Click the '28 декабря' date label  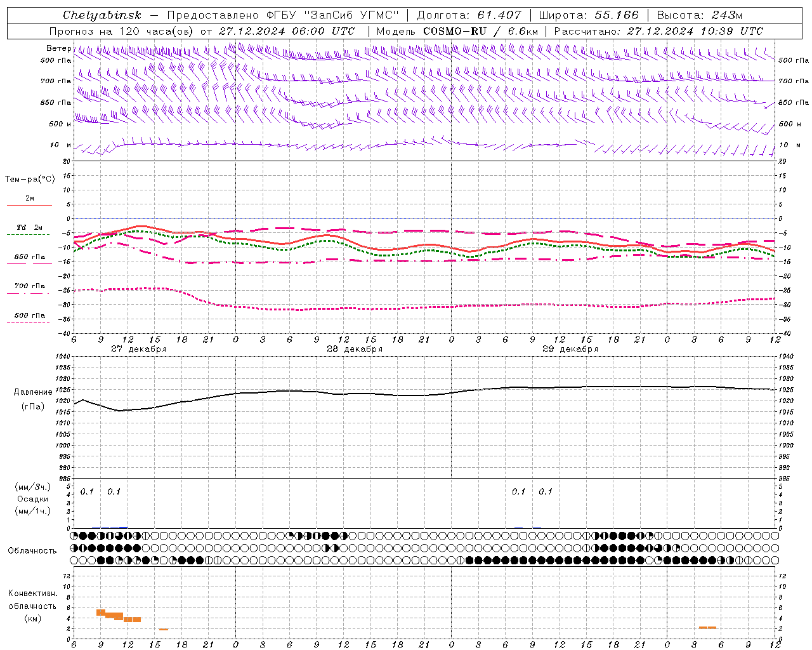click(x=355, y=349)
